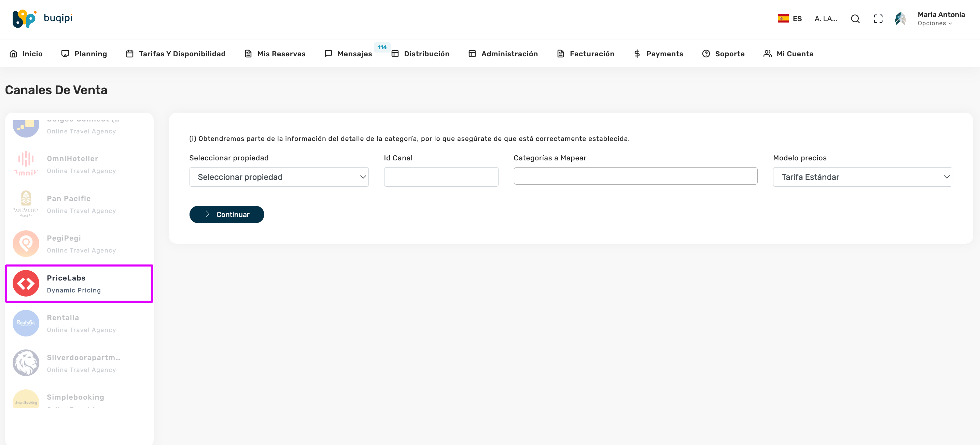Toggle fullscreen mode icon
This screenshot has width=980, height=445.
878,19
